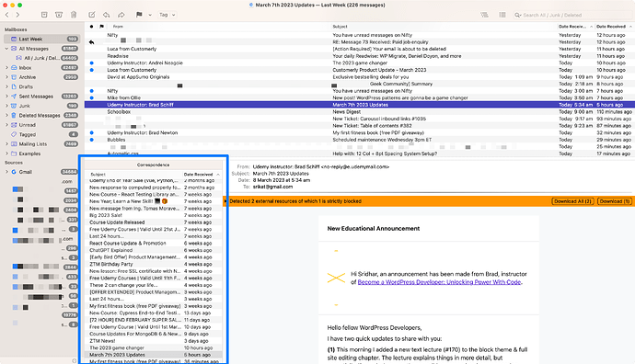Select the Unread smart mailbox
This screenshot has height=364, width=635.
[41, 125]
